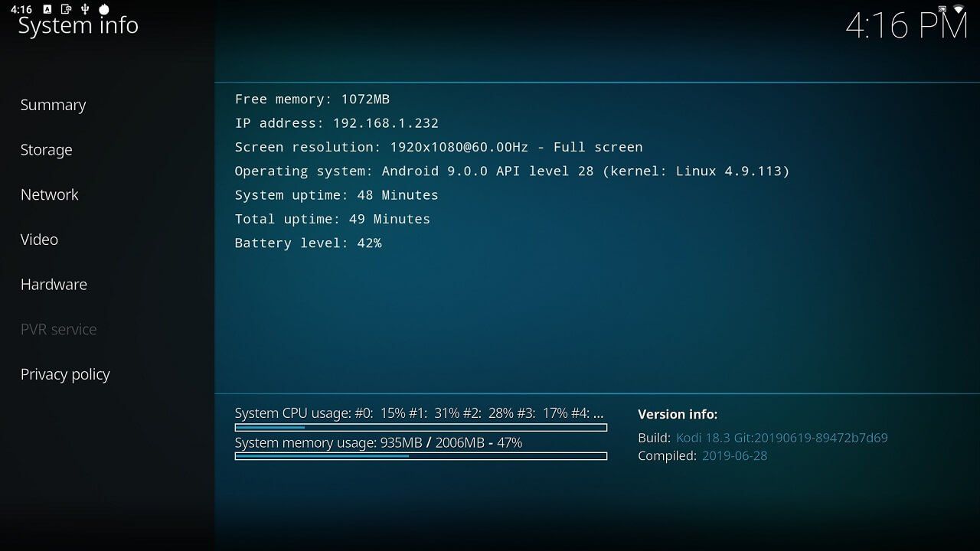
Task: Tap the phone-with-plus icon in status bar
Action: click(x=66, y=9)
